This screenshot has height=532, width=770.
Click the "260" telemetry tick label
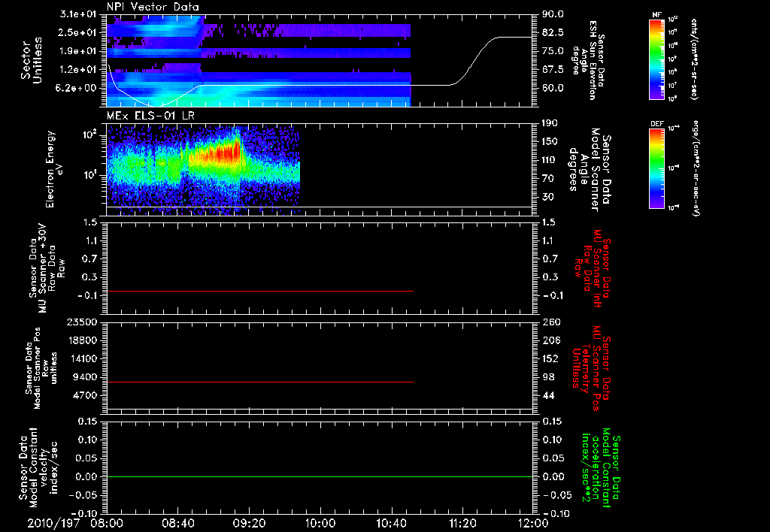(550, 322)
